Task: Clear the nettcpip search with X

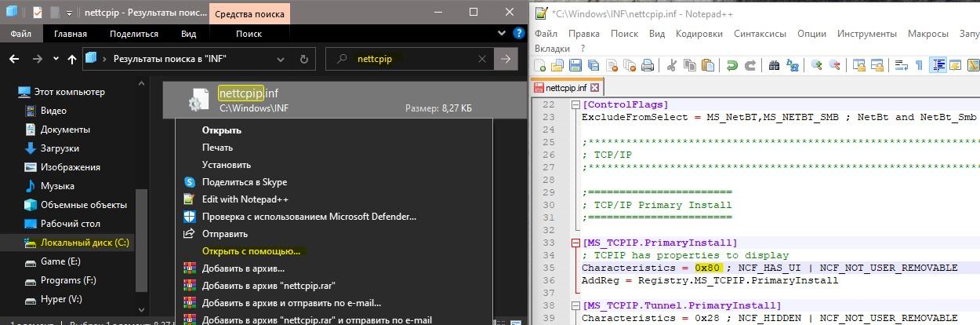Action: click(483, 59)
